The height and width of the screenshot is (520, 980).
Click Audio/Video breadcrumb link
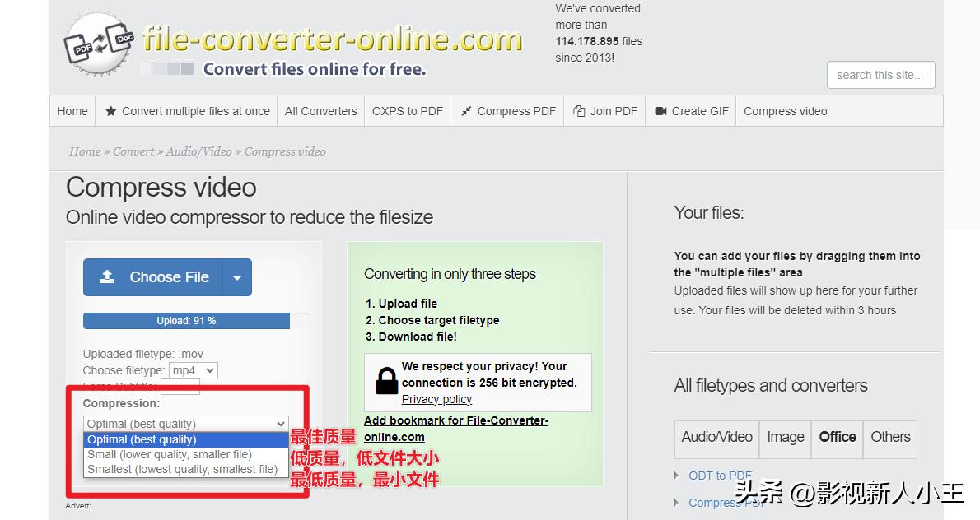click(x=198, y=151)
